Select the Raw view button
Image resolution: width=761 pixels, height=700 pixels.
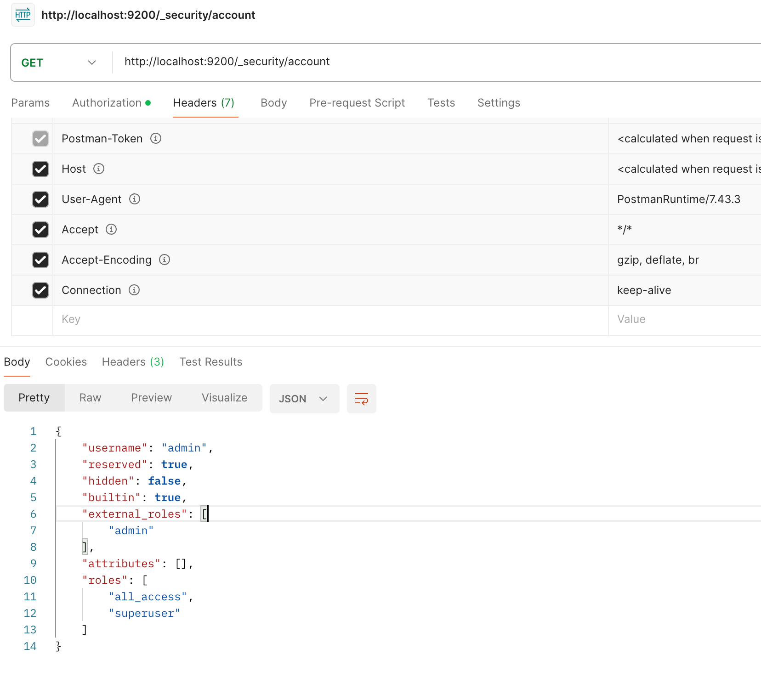pos(90,398)
